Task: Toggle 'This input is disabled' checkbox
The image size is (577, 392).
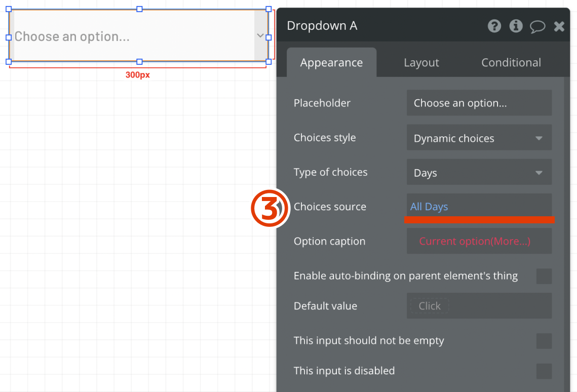Action: click(544, 371)
